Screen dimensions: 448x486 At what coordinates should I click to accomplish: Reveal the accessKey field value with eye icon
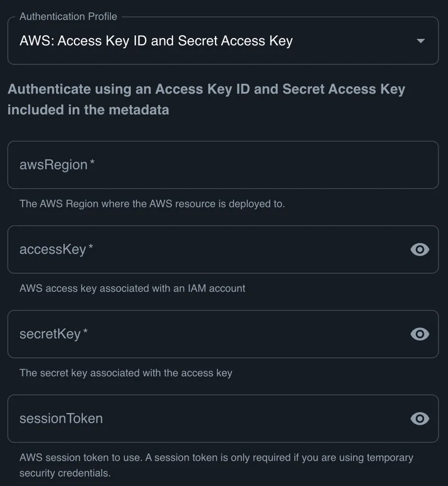click(x=420, y=250)
